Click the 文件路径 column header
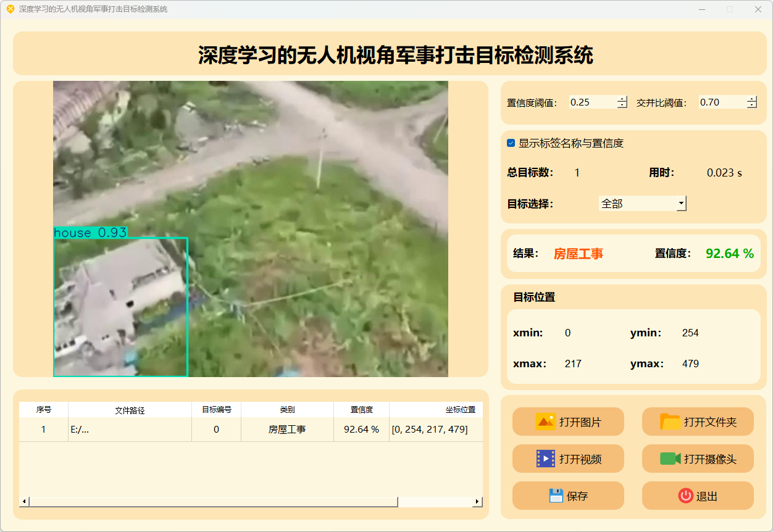This screenshot has width=773, height=532. click(x=130, y=410)
